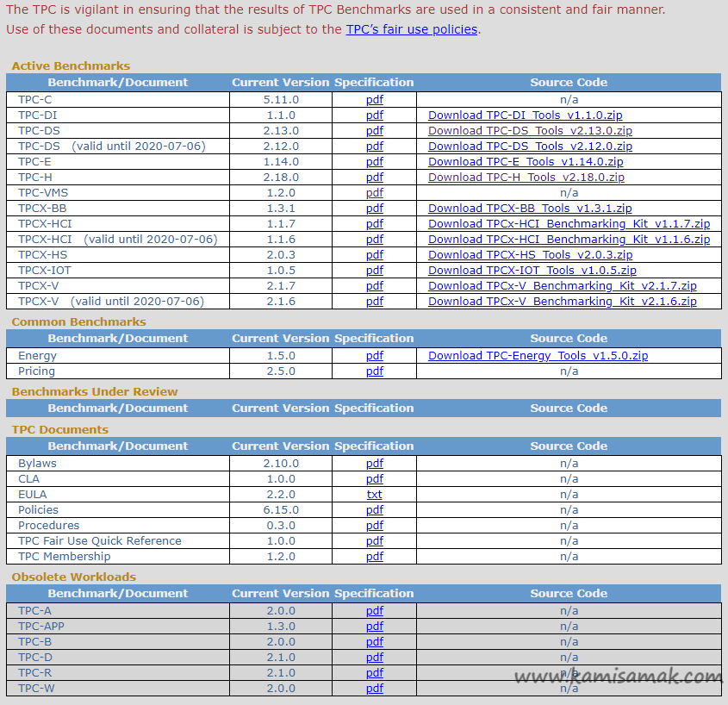
Task: Select the Policies version 6.15.0 cell
Action: coord(281,510)
